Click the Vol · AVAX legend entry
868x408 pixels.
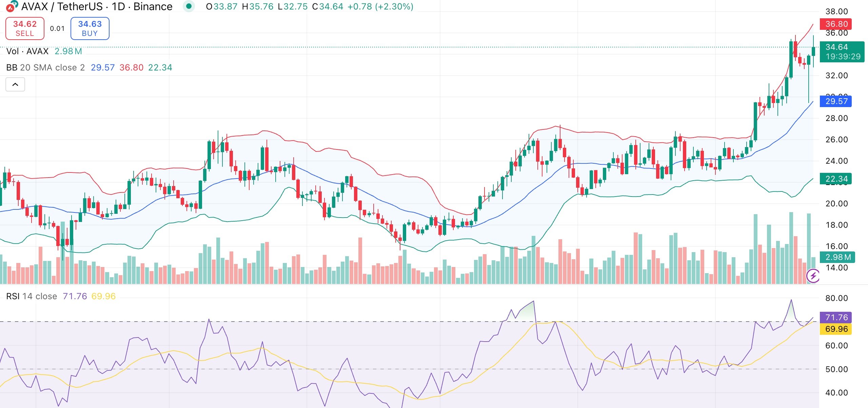coord(27,52)
